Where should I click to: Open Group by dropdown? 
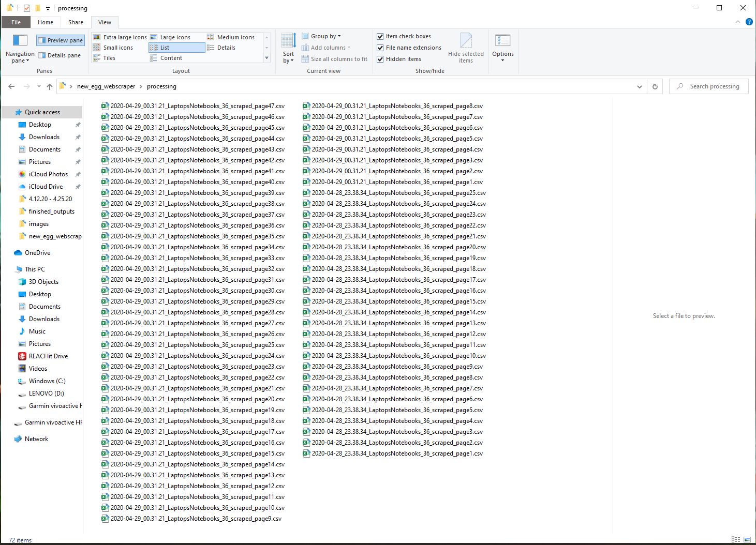click(x=321, y=36)
